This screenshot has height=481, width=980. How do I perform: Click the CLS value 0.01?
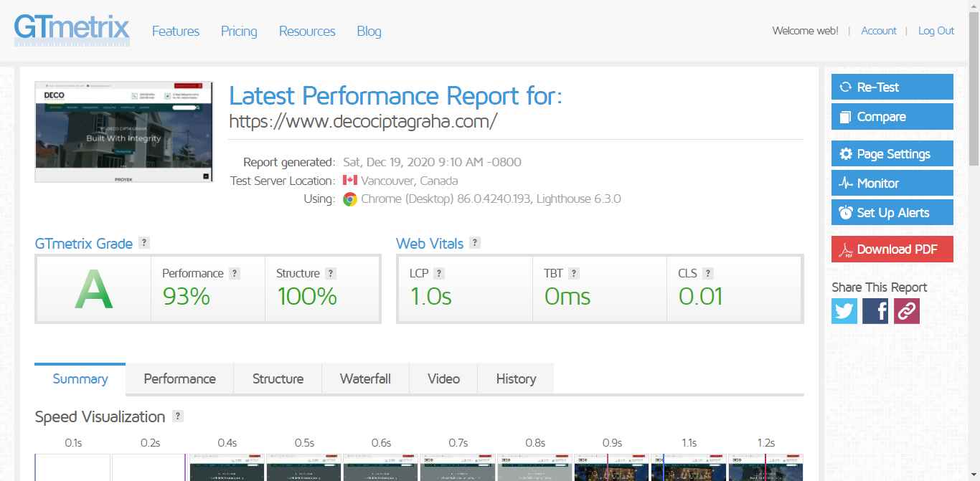click(x=700, y=296)
